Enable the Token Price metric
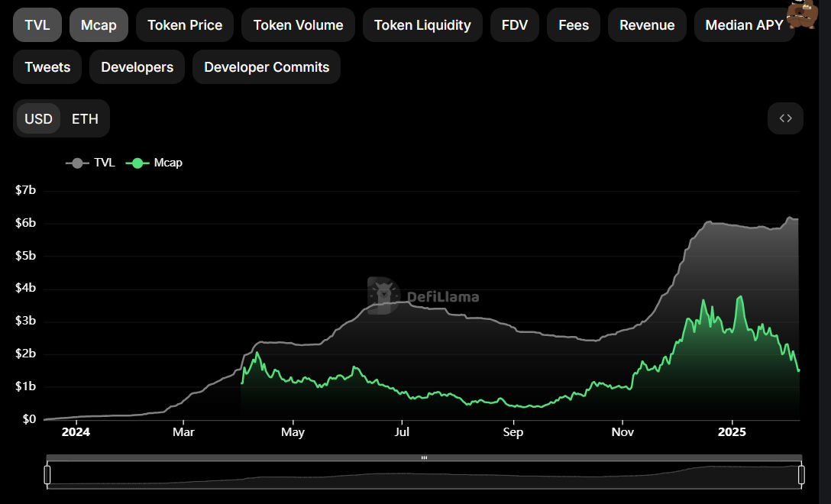Viewport: 831px width, 504px height. pyautogui.click(x=184, y=25)
